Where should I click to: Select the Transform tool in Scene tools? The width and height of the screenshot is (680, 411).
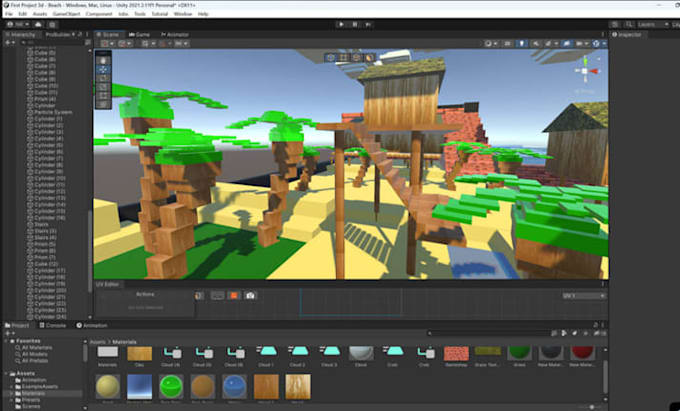(103, 104)
